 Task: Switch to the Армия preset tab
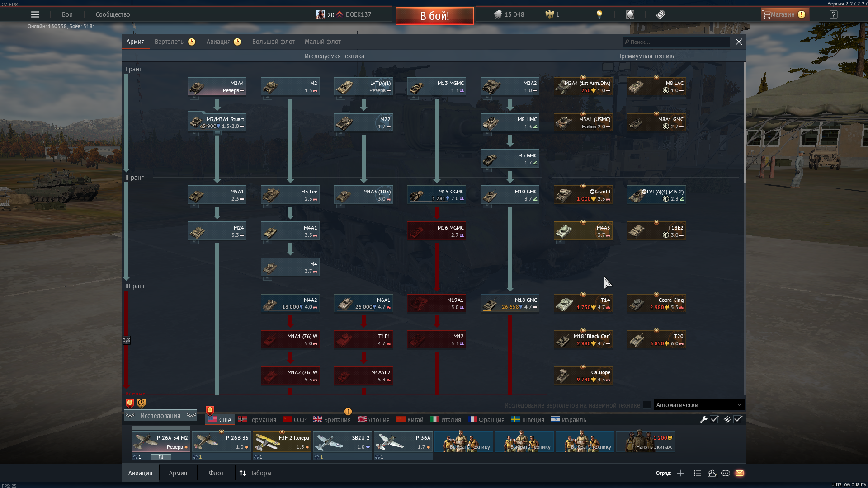(x=178, y=473)
